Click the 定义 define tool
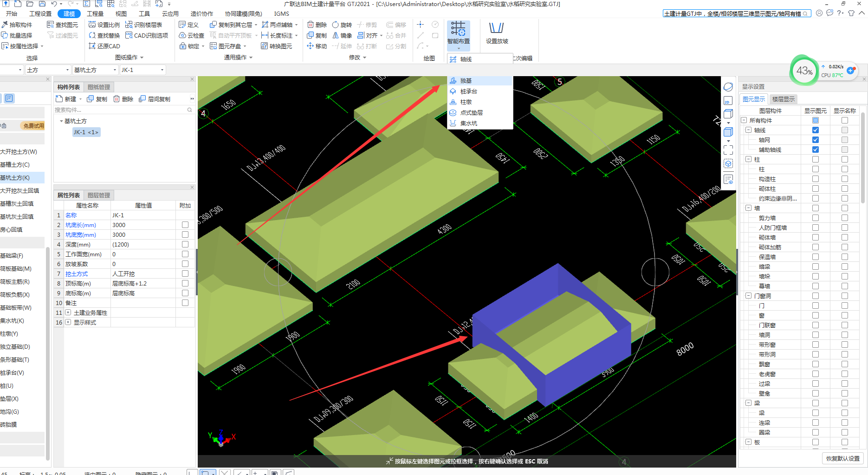 [189, 25]
